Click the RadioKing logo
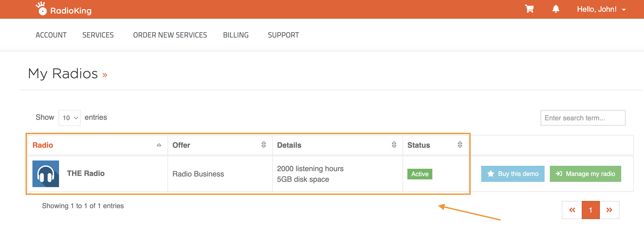This screenshot has width=644, height=247. pos(64,9)
